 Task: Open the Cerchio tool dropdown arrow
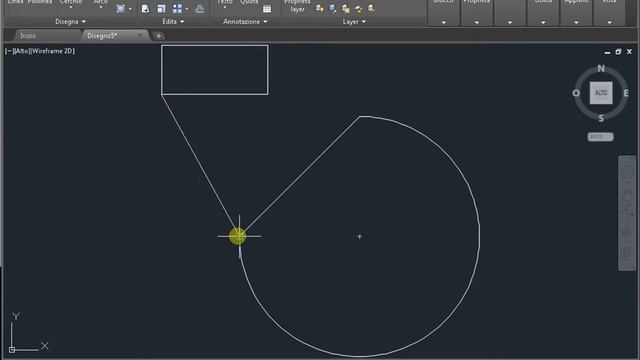pos(71,7)
